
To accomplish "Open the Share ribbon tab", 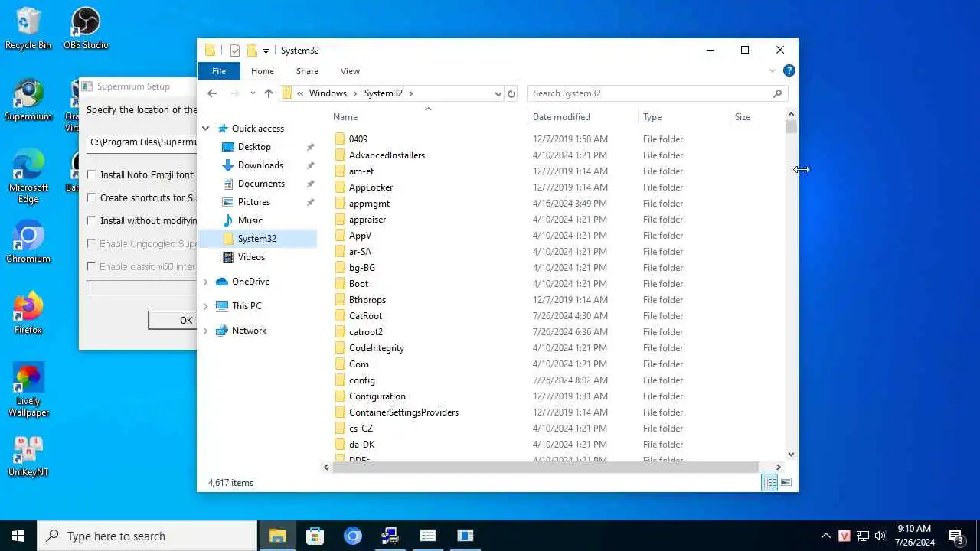I will (307, 71).
